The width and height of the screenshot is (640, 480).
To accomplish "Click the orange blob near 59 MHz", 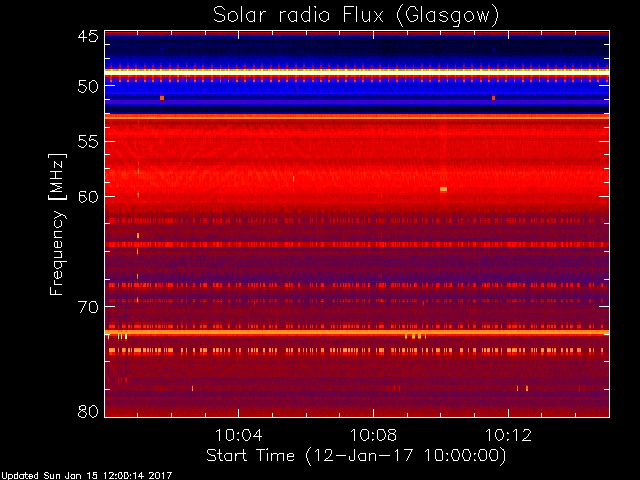I will 444,189.
